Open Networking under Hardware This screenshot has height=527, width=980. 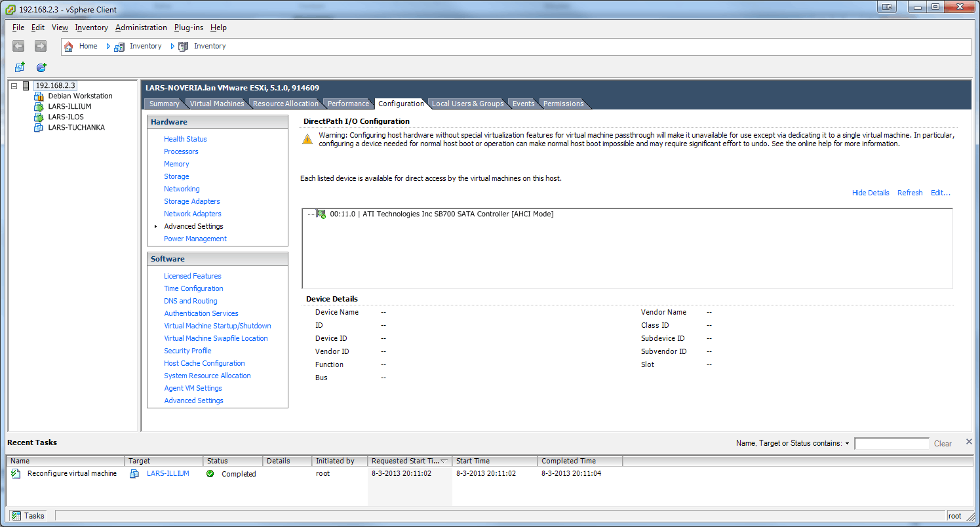182,189
